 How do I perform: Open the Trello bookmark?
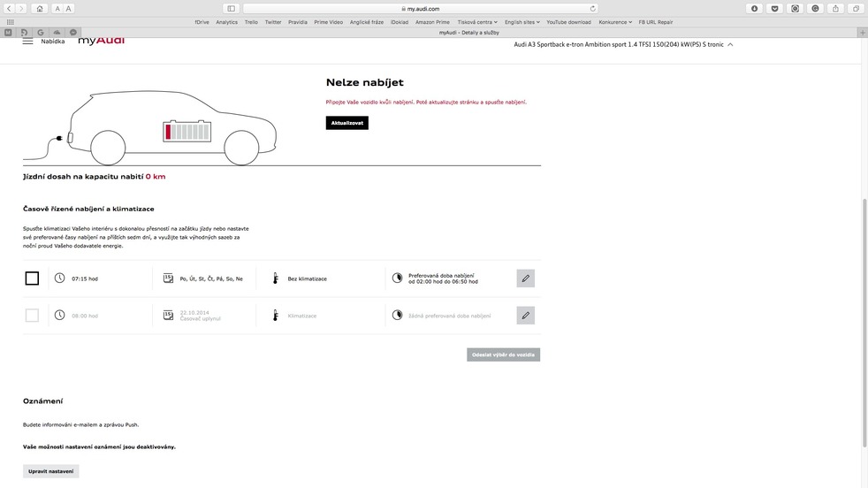coord(251,22)
